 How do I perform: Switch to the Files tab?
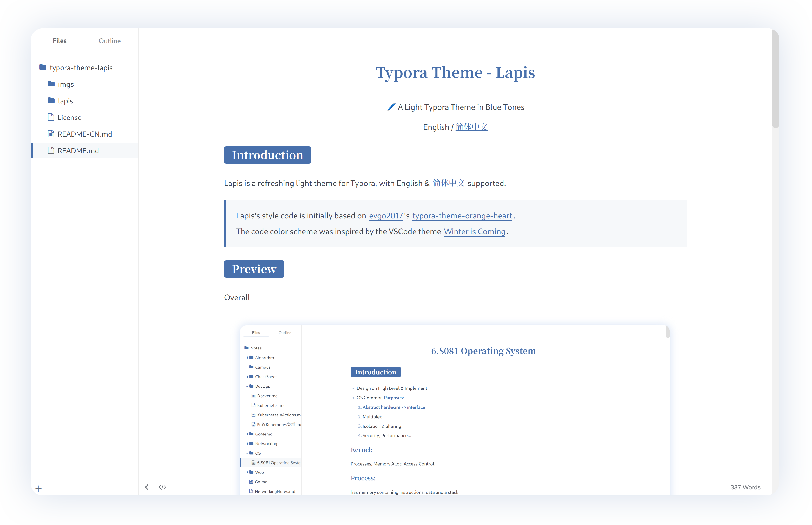pos(60,41)
